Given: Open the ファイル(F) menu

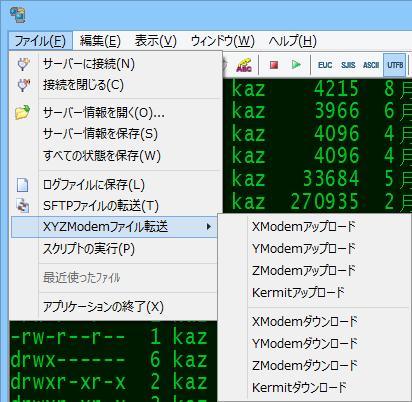Looking at the screenshot, I should 40,41.
